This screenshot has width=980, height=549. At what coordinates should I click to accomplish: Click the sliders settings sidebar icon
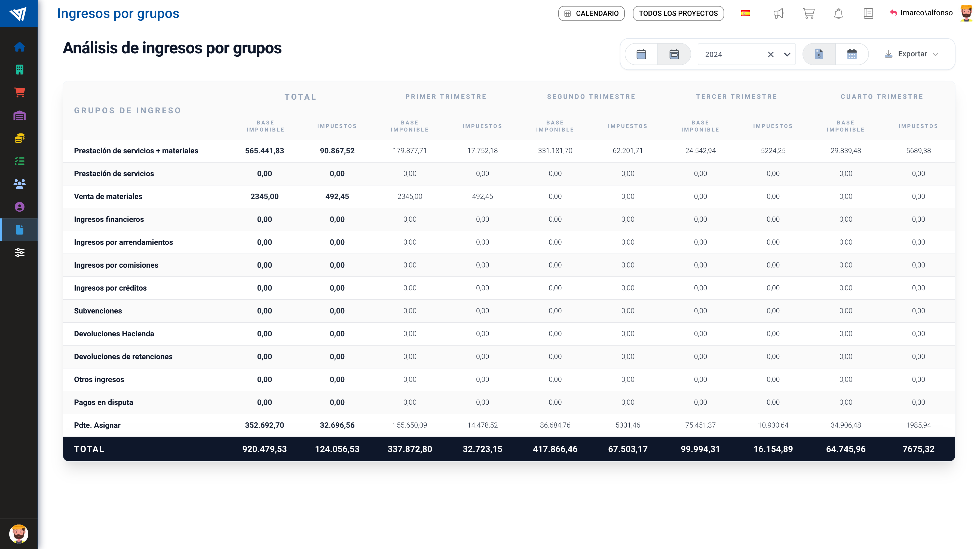click(x=19, y=253)
